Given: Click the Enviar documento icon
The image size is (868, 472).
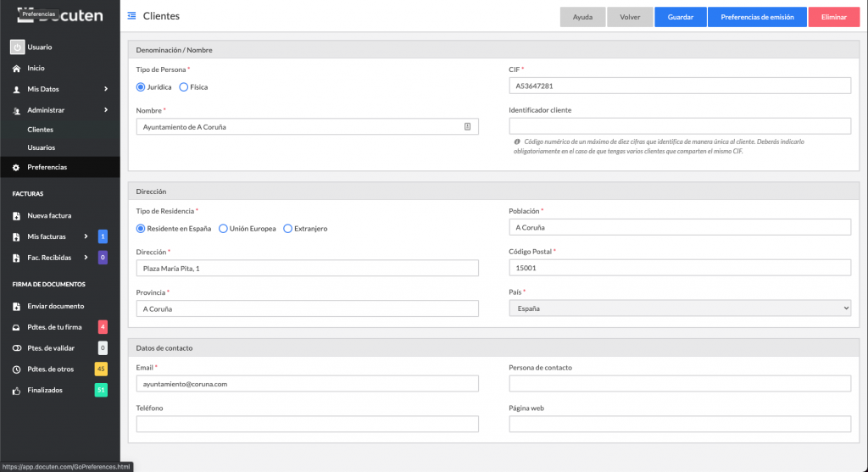Looking at the screenshot, I should (17, 307).
